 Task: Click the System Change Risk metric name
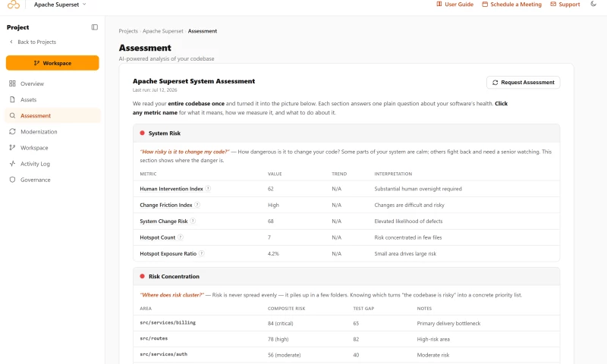click(x=164, y=221)
